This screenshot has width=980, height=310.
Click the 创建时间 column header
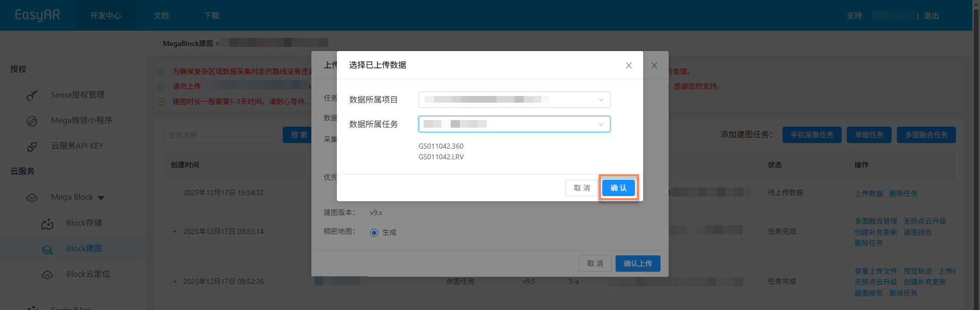tap(185, 165)
